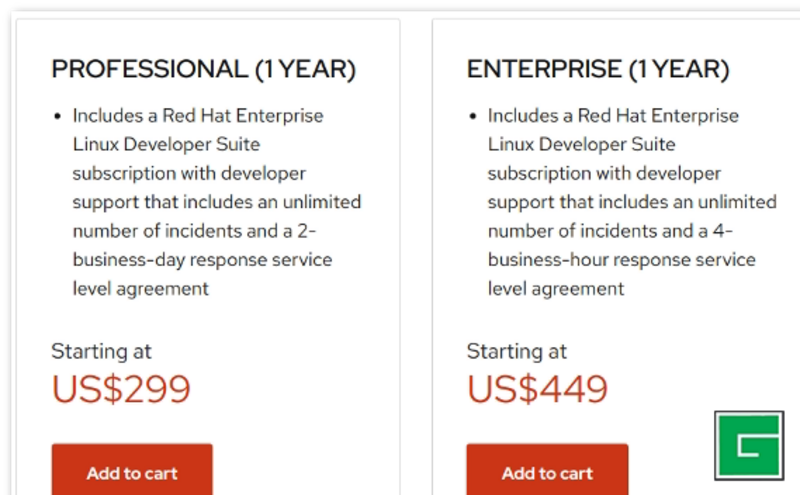Image resolution: width=800 pixels, height=495 pixels.
Task: Click support that includes an unlimited in Enterprise
Action: (x=631, y=202)
